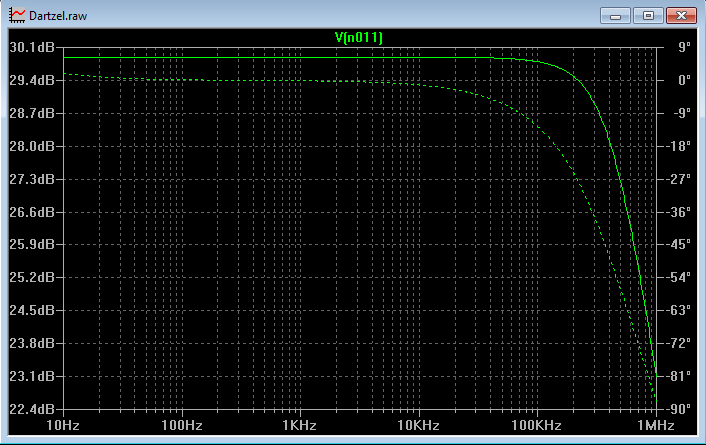Close the Dartzel.raw plot window
Image resolution: width=706 pixels, height=445 pixels.
(x=681, y=16)
